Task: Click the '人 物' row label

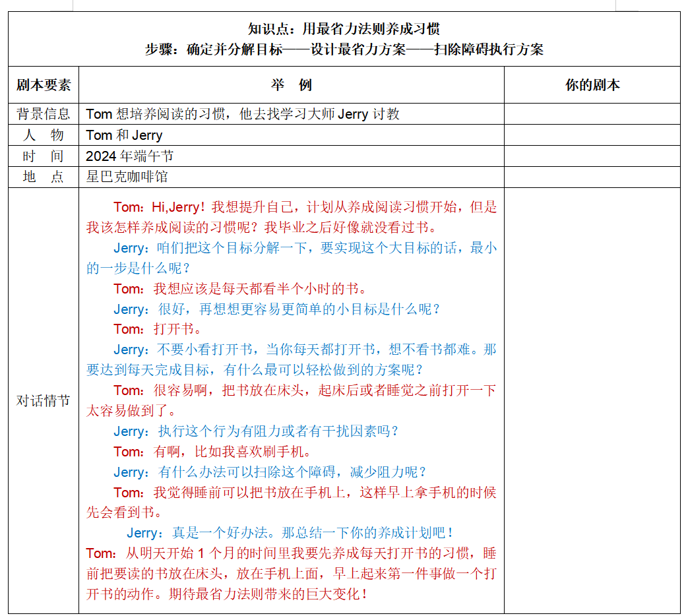Action: 44,135
